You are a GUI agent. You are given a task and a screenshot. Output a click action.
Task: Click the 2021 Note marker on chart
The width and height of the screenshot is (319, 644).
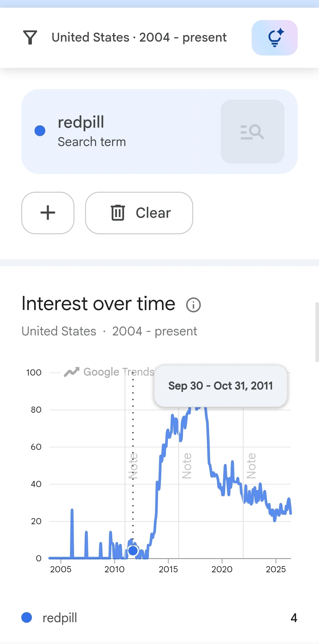[251, 466]
